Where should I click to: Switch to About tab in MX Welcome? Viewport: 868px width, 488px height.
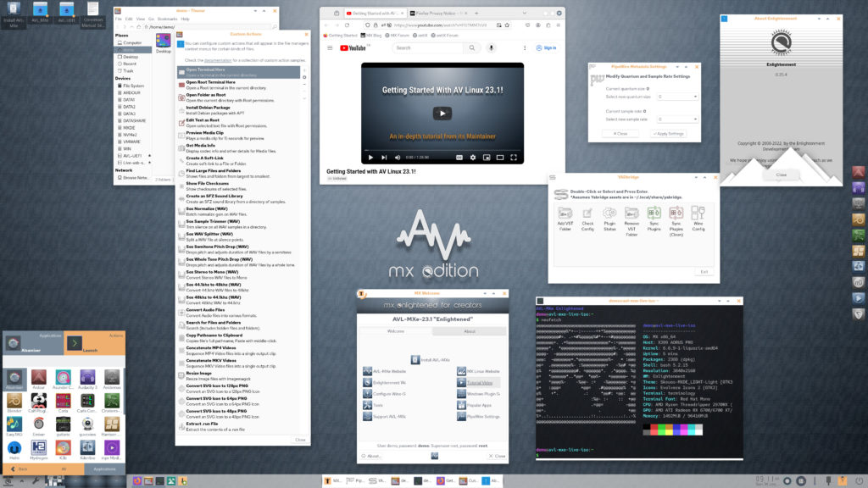tap(470, 331)
